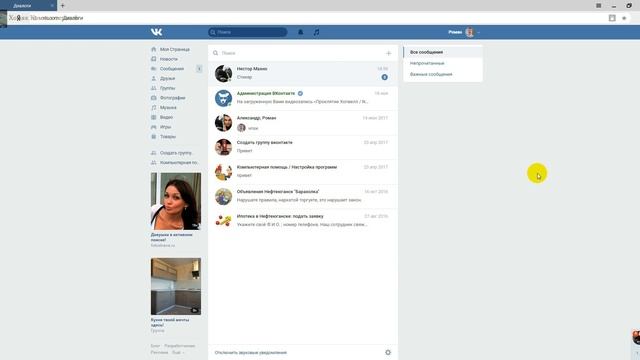
Task: Click the global search field in the blue header
Action: point(247,32)
